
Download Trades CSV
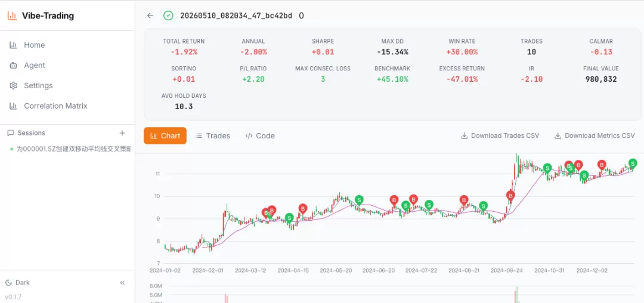pyautogui.click(x=500, y=135)
